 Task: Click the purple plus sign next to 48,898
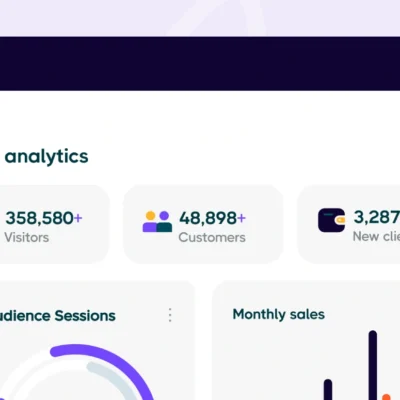[x=241, y=218]
